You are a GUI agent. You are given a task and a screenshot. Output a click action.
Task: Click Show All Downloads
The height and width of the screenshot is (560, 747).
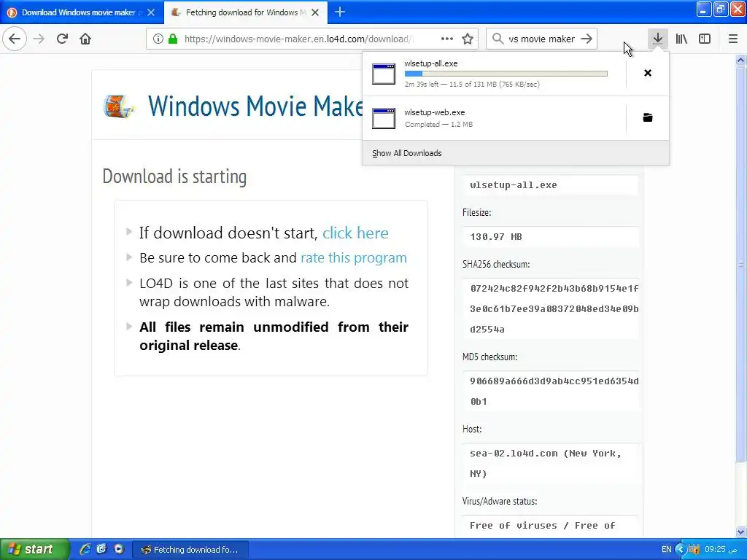[407, 153]
